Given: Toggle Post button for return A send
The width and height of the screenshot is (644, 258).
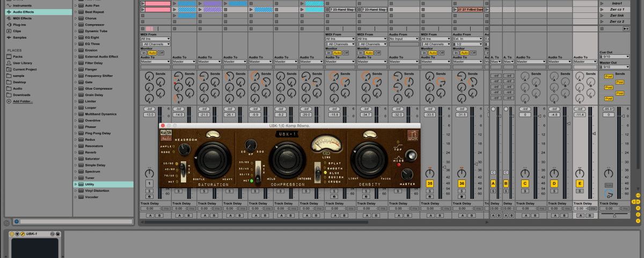Looking at the screenshot, I should [609, 76].
